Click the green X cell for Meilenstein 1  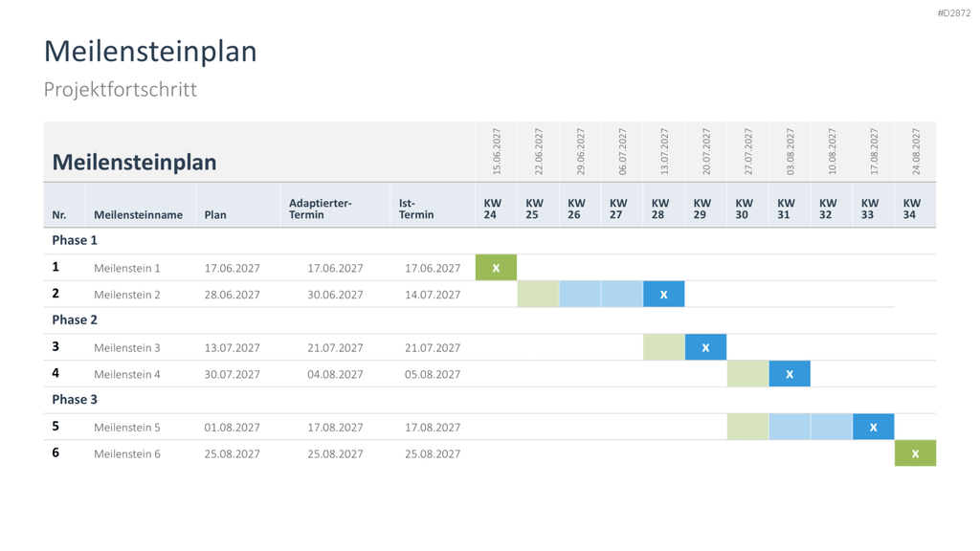pos(497,268)
